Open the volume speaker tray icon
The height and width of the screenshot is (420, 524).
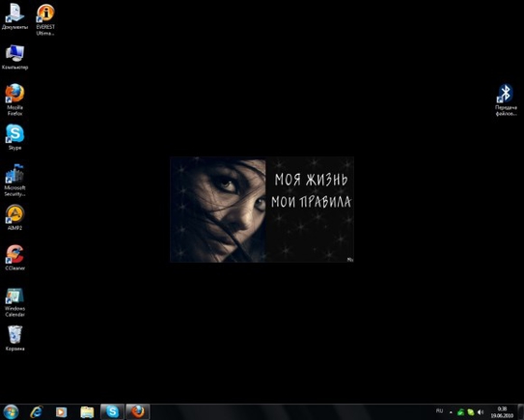pyautogui.click(x=481, y=412)
